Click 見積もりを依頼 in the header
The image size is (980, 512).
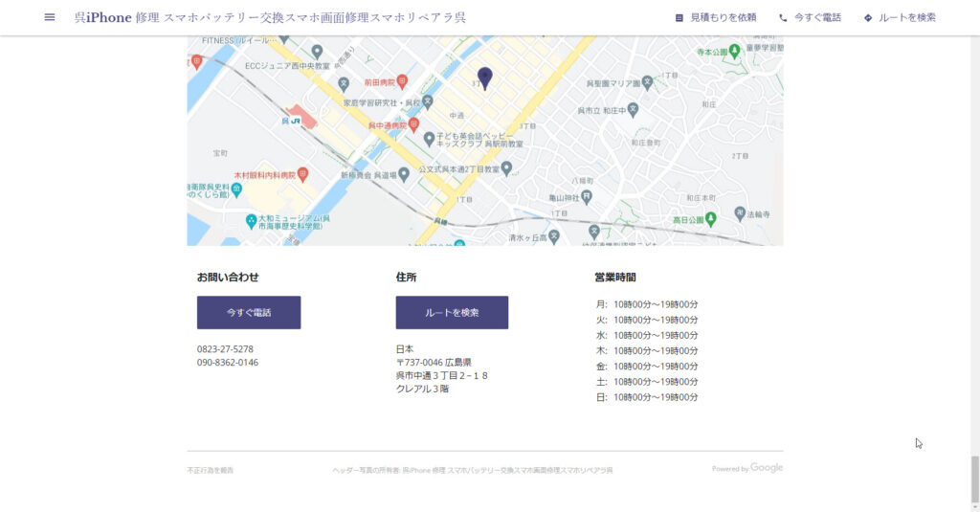click(x=716, y=17)
